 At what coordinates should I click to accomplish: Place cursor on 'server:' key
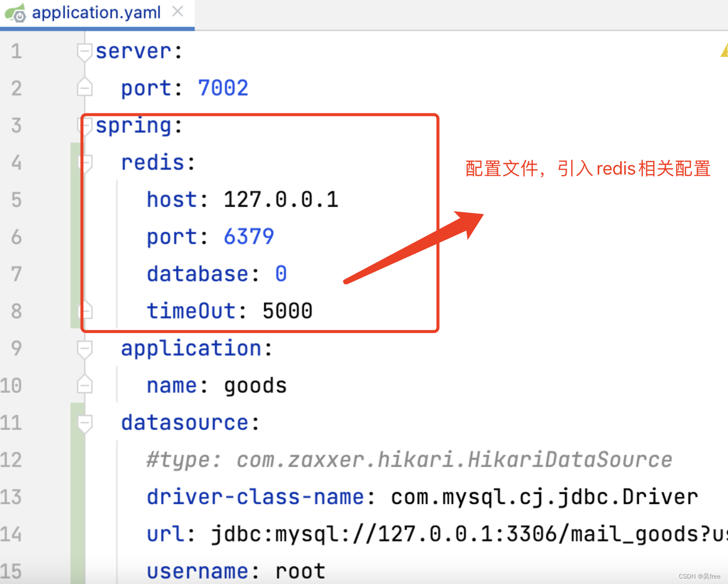click(139, 51)
